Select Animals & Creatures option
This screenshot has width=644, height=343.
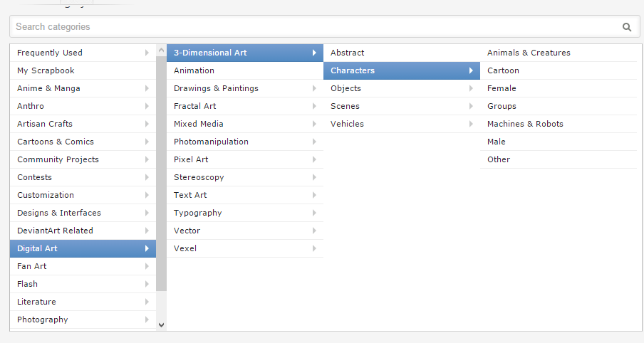coord(529,53)
